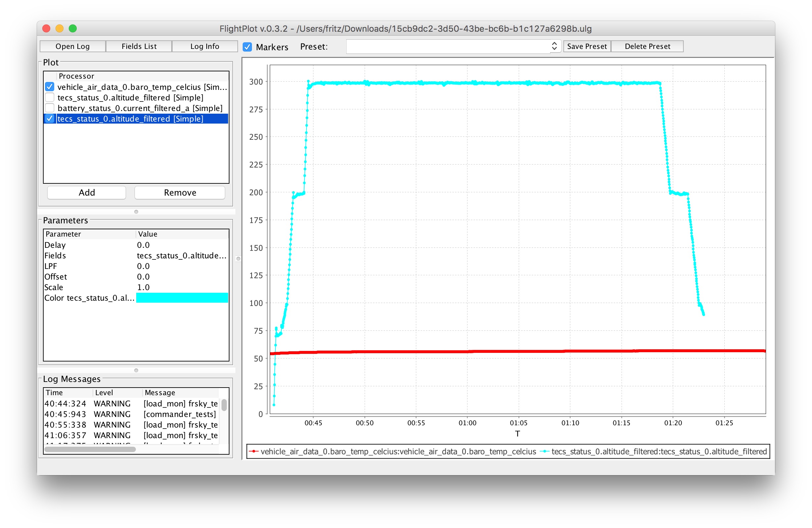Click the Time column header in Log Messages
This screenshot has width=812, height=528.
[68, 393]
